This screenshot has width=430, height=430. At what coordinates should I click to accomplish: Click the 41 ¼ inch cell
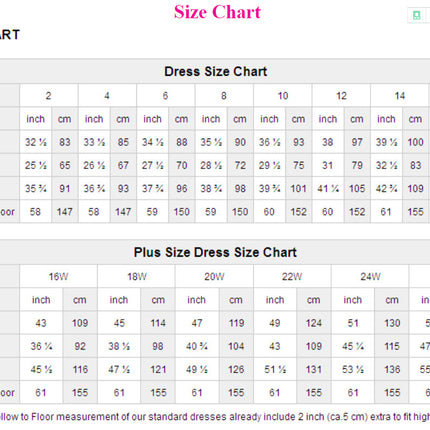click(x=328, y=189)
